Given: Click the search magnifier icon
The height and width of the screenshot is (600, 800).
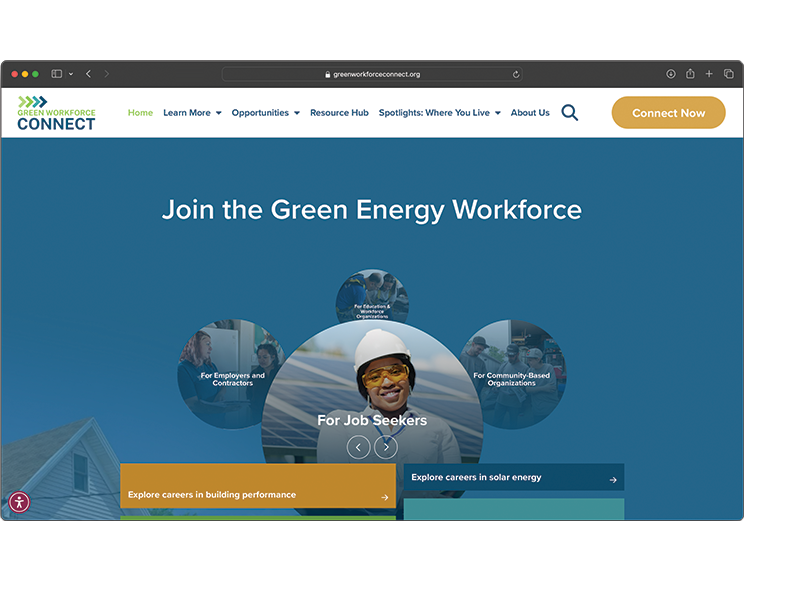Looking at the screenshot, I should coord(569,113).
